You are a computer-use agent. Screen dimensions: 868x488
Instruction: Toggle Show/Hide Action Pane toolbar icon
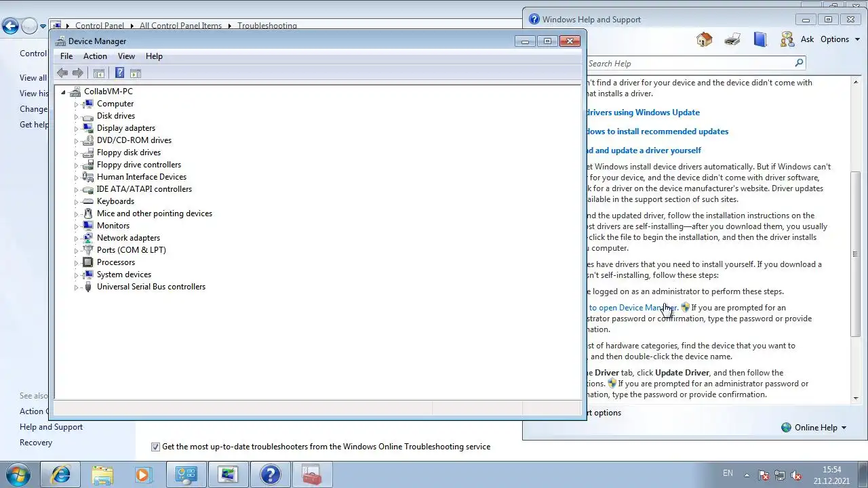tap(136, 73)
